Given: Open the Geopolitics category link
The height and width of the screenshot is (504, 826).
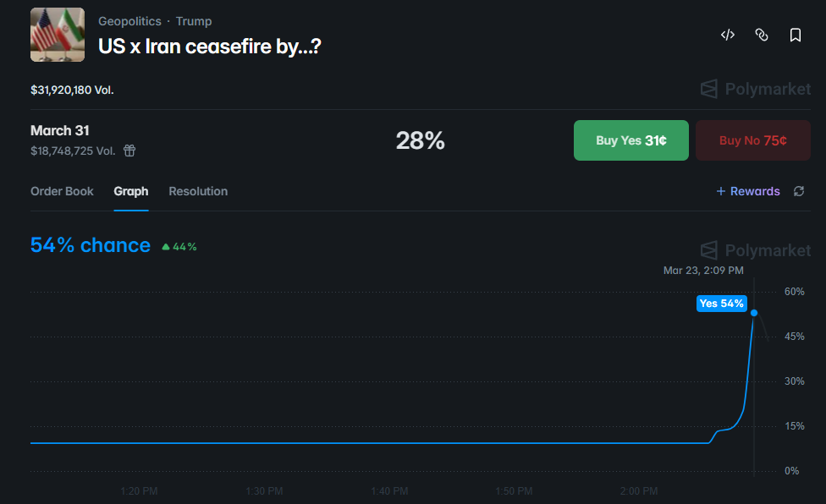Looking at the screenshot, I should coord(129,21).
